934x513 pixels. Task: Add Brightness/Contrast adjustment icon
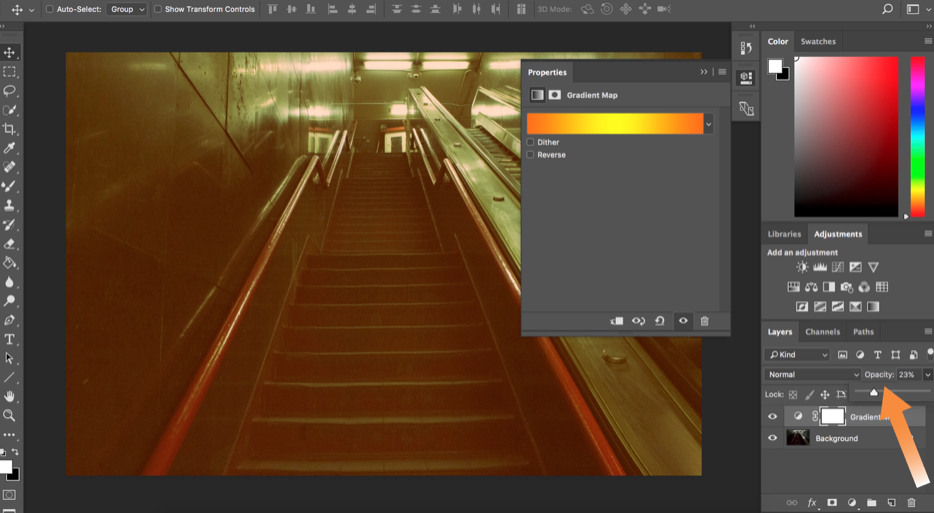pyautogui.click(x=802, y=267)
